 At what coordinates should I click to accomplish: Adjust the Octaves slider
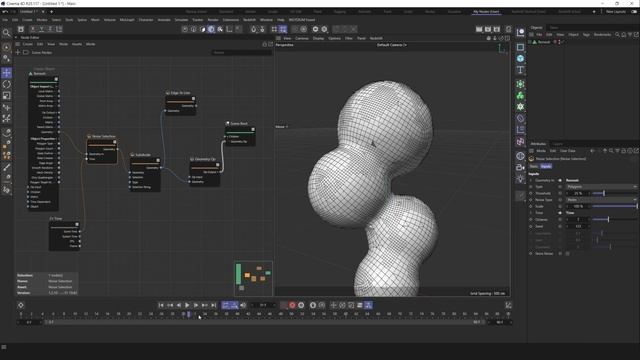click(x=614, y=219)
